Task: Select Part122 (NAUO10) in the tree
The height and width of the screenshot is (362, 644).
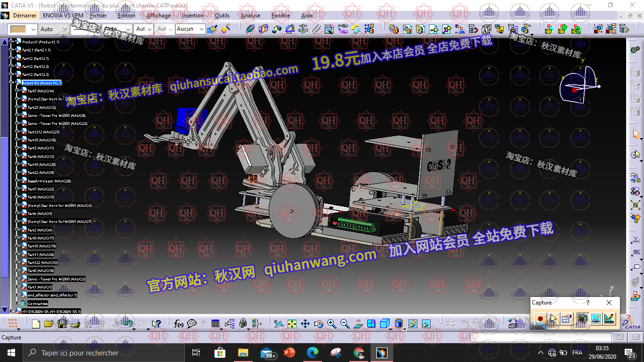Action: tap(42, 262)
